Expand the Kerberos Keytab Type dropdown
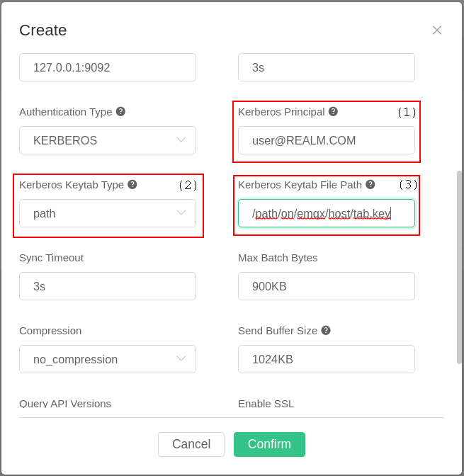The height and width of the screenshot is (476, 464). coord(108,213)
